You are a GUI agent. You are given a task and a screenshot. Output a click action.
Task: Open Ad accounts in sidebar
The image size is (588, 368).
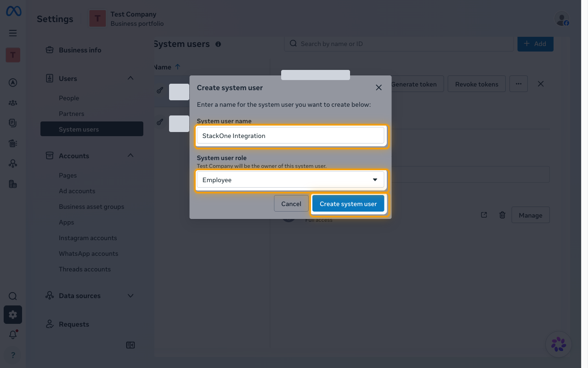coord(77,191)
